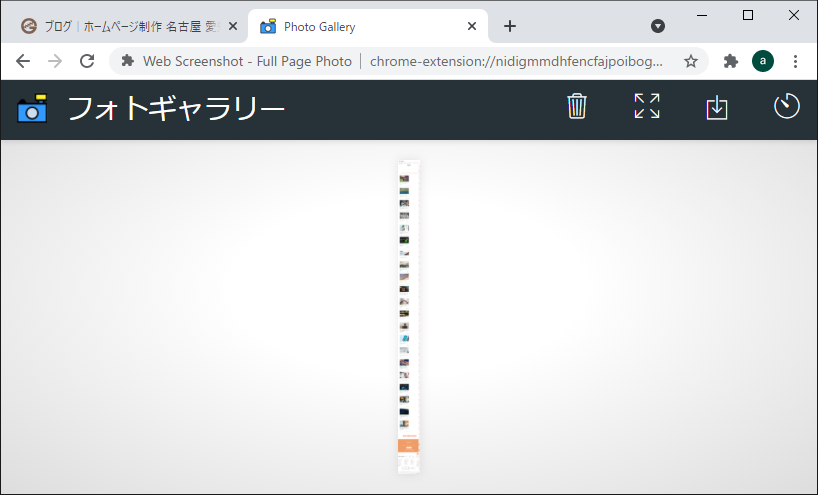Open the Chrome extensions puzzle icon

click(730, 61)
